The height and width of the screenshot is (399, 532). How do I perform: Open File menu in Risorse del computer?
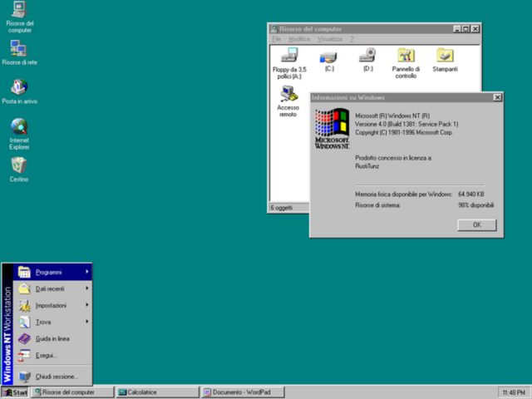coord(276,39)
